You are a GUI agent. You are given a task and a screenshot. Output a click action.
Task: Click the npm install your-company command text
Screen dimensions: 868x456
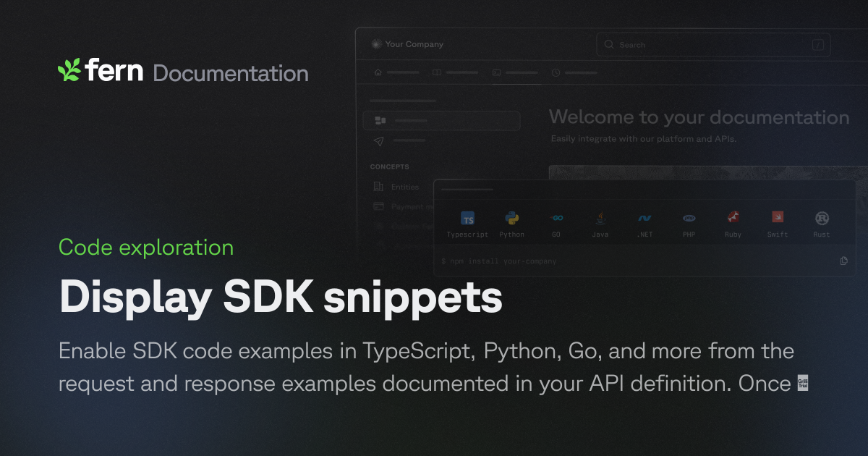499,261
